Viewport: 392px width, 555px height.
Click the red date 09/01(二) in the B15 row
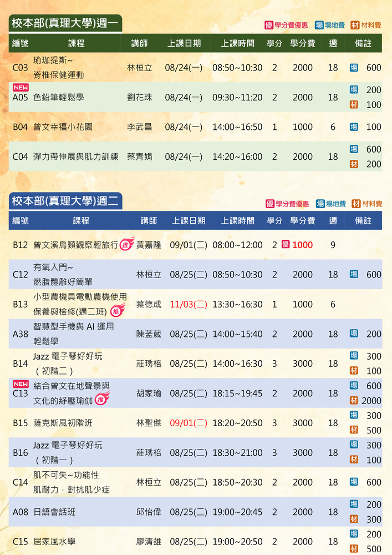coord(189,423)
